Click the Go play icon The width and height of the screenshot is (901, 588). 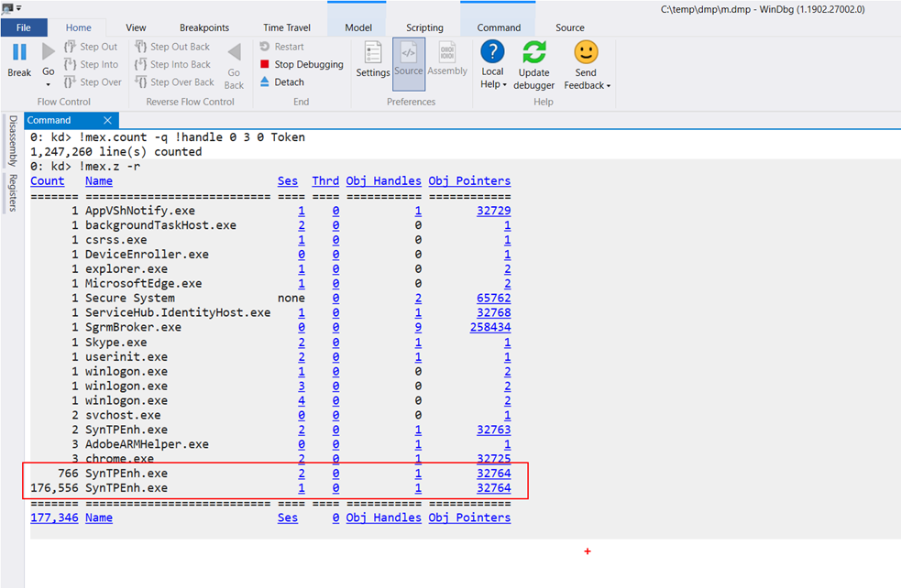tap(49, 52)
